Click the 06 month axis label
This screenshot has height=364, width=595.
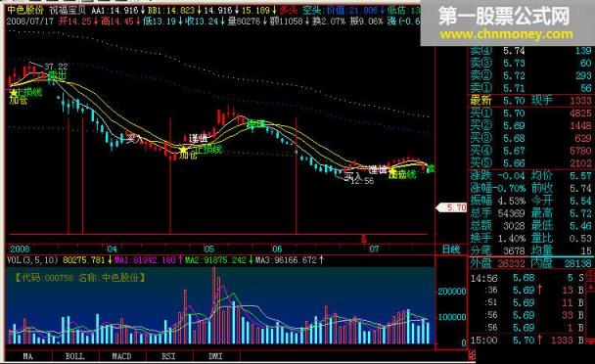pos(277,249)
